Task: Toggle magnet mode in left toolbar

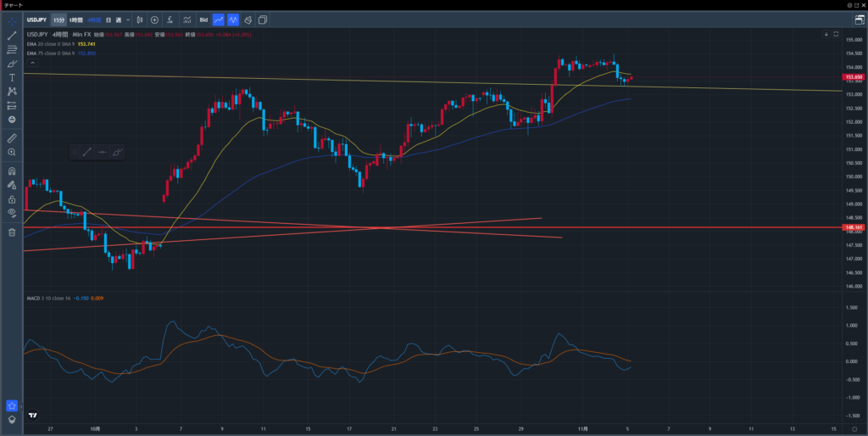Action: click(x=12, y=170)
